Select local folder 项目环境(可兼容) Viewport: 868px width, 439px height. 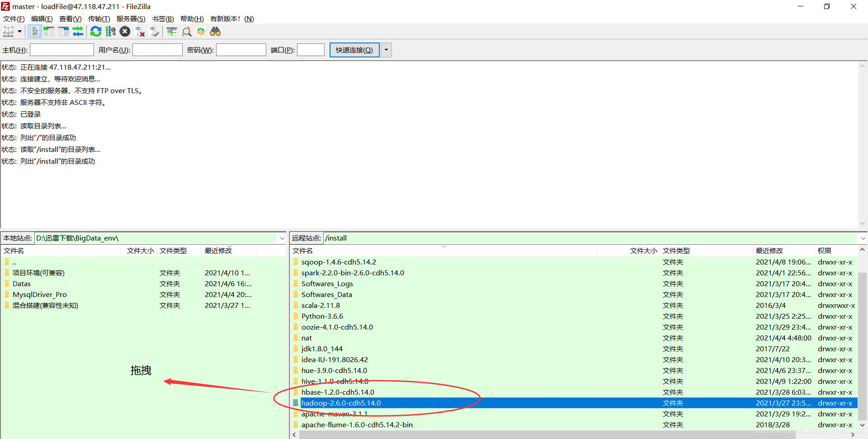pyautogui.click(x=144, y=273)
